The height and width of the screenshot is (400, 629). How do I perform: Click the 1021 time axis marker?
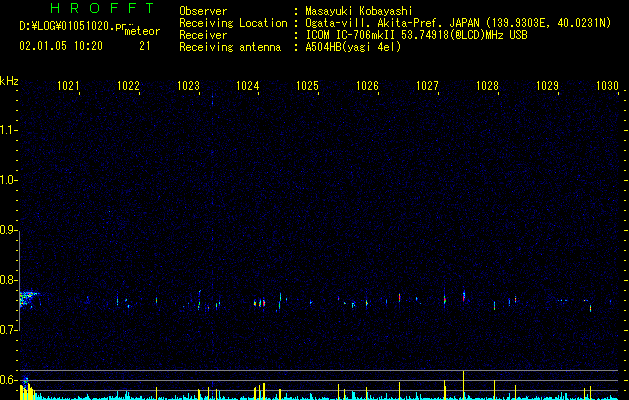pos(68,85)
